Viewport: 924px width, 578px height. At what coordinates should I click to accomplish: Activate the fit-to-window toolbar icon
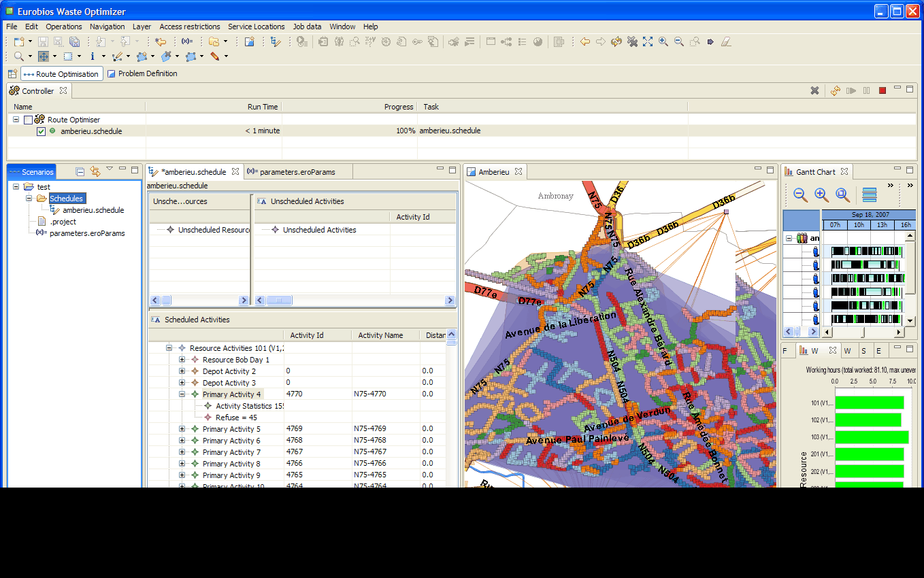click(x=648, y=41)
